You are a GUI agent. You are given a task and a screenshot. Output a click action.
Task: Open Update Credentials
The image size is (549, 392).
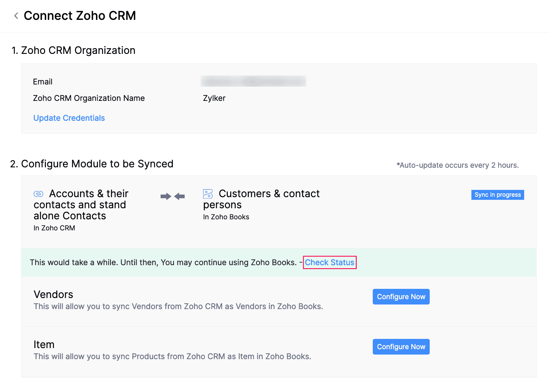point(69,118)
